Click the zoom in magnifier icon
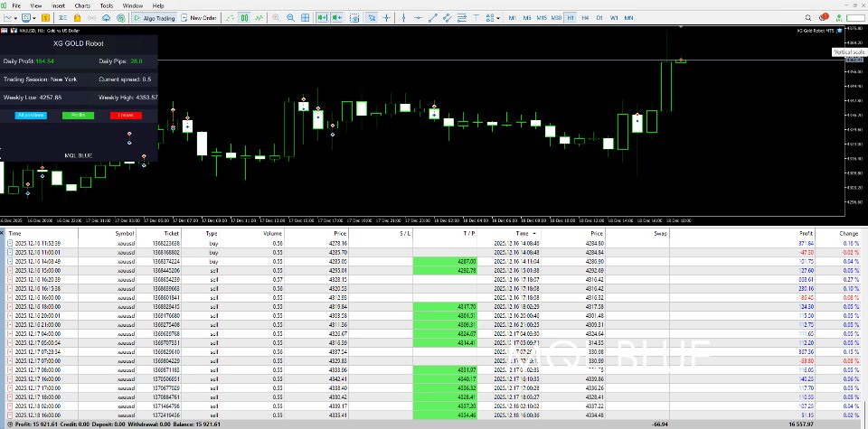 tap(276, 17)
